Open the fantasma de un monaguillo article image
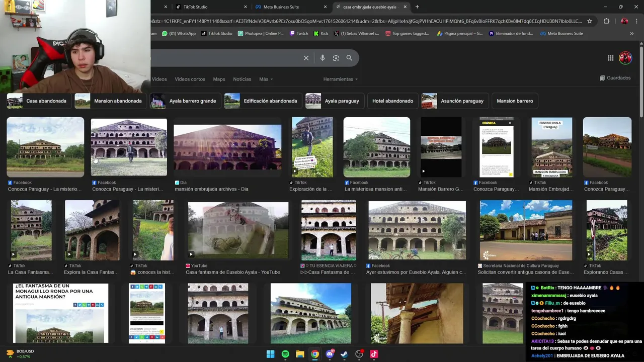This screenshot has width=644, height=362. click(x=60, y=313)
